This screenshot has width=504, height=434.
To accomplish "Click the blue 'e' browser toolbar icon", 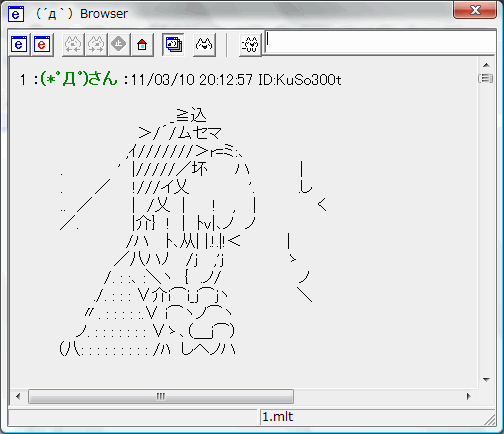I will (19, 44).
